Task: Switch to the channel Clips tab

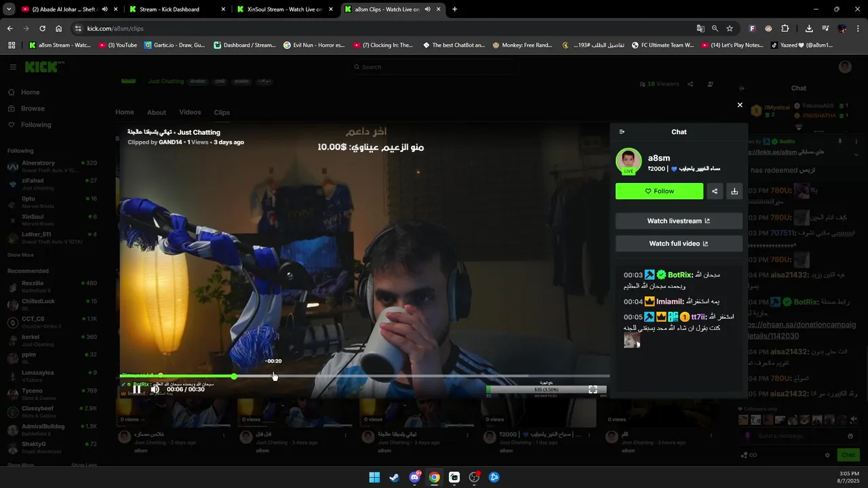Action: click(x=222, y=113)
